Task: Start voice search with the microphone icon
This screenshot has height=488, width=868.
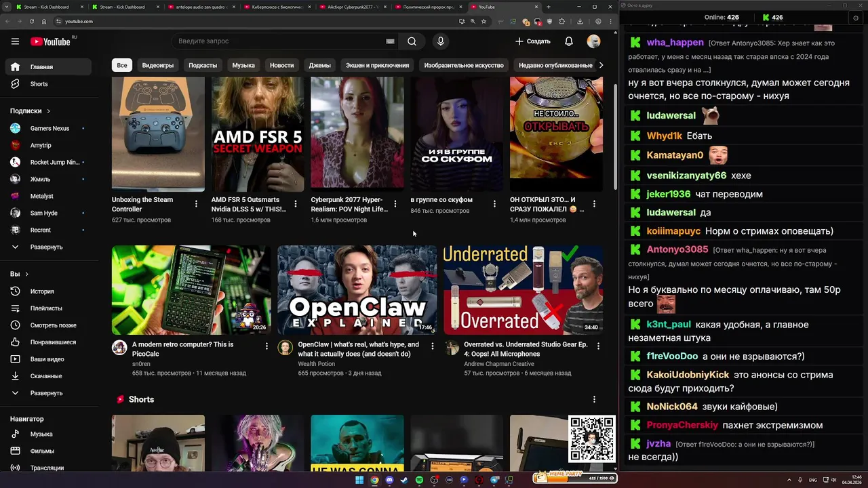Action: (x=441, y=41)
